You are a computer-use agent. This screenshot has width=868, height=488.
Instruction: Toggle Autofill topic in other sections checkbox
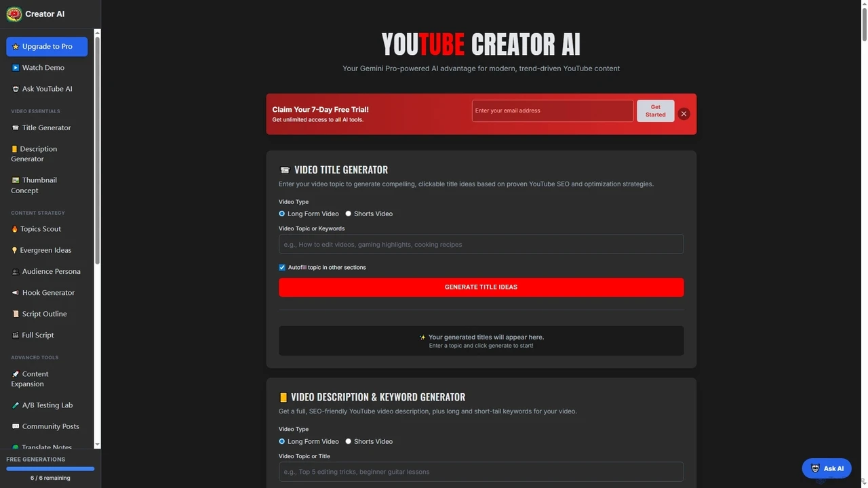pos(282,267)
